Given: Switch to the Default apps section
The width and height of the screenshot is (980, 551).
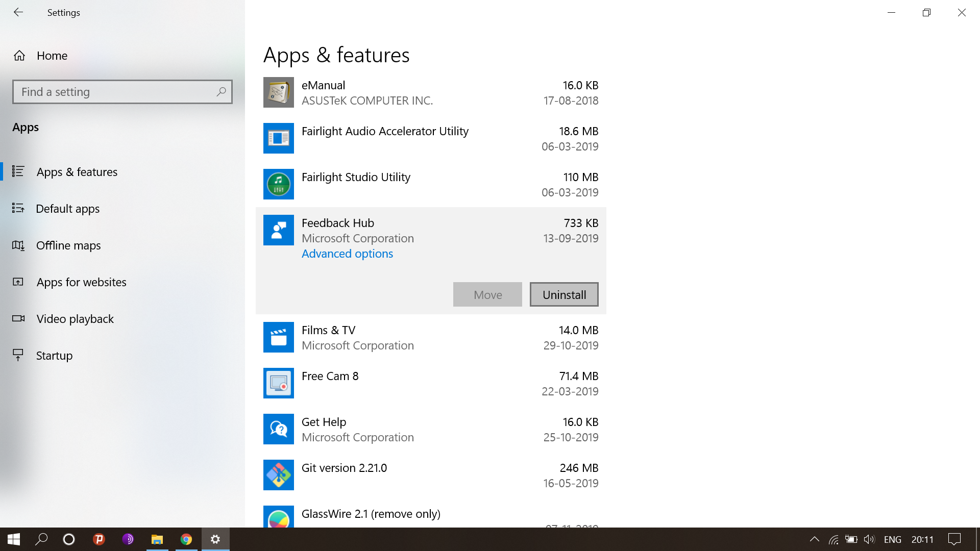Looking at the screenshot, I should (67, 209).
